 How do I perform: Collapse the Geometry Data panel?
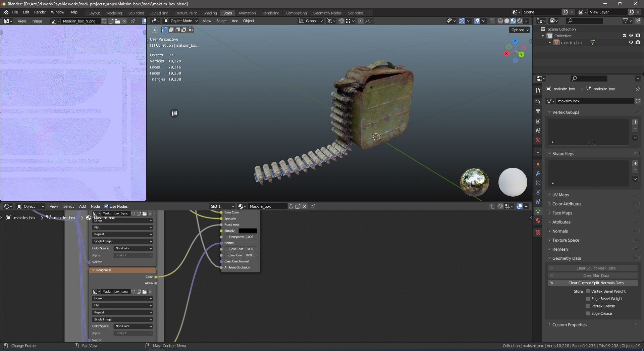pyautogui.click(x=567, y=258)
